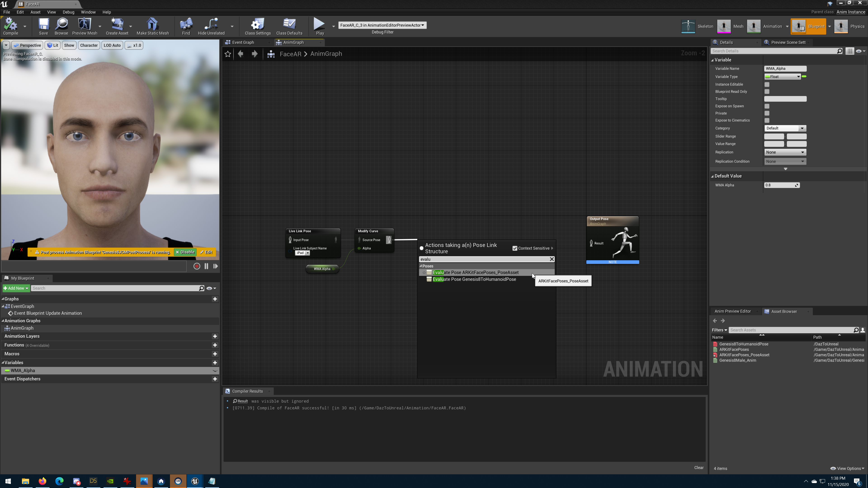Uncheck Context Sensitive checkbox

pyautogui.click(x=515, y=248)
